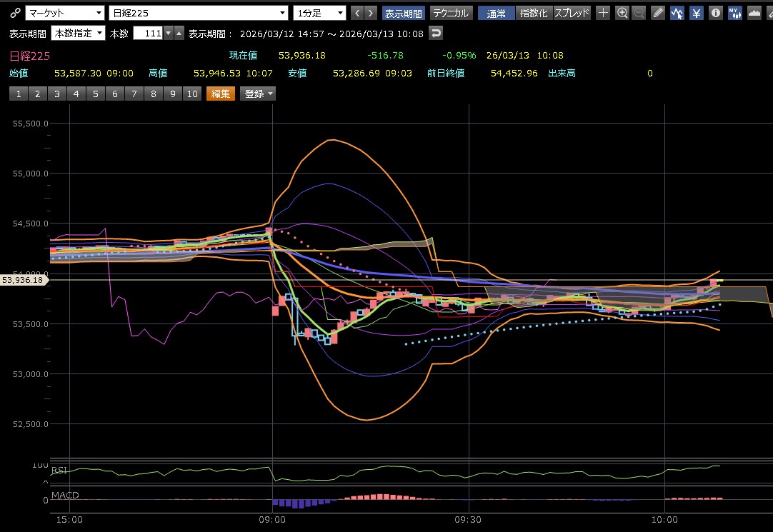Screen dimensions: 773x532
Task: Click the crosshair plus icon
Action: point(603,13)
